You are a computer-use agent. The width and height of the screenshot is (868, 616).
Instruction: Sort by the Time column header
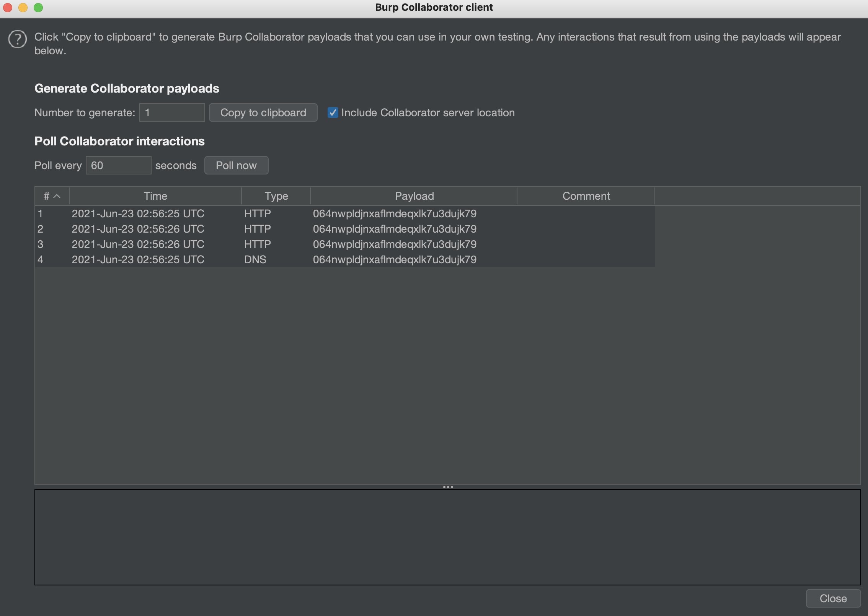pos(155,196)
